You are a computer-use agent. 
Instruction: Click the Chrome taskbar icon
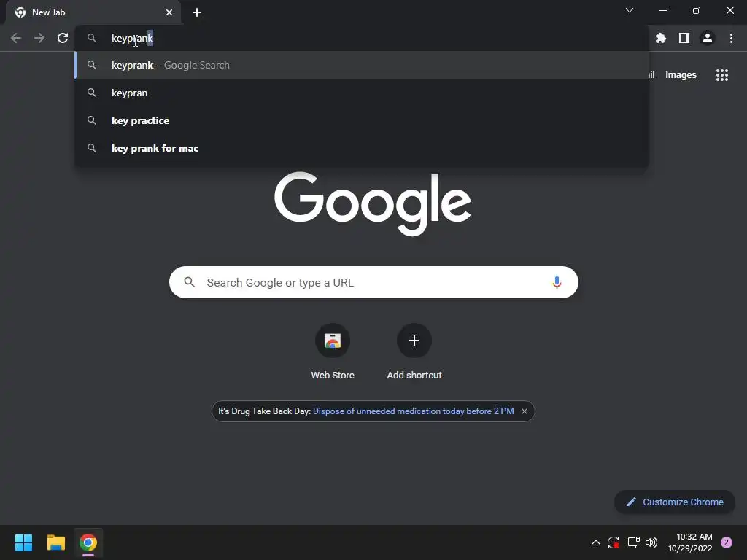88,542
